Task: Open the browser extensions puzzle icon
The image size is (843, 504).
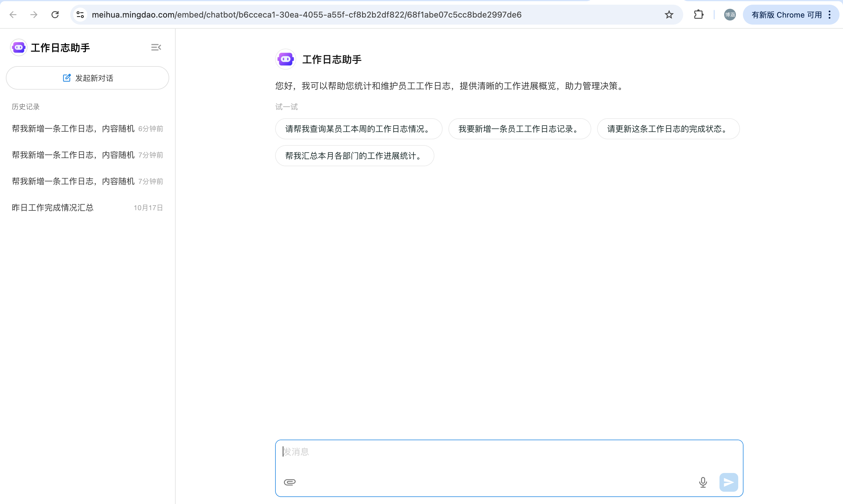Action: click(x=698, y=15)
